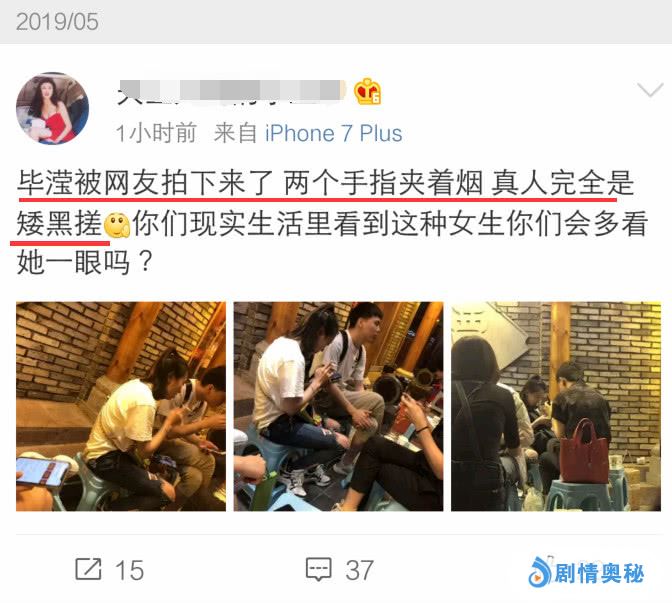Click the blurred username
This screenshot has height=603, width=672.
(231, 92)
